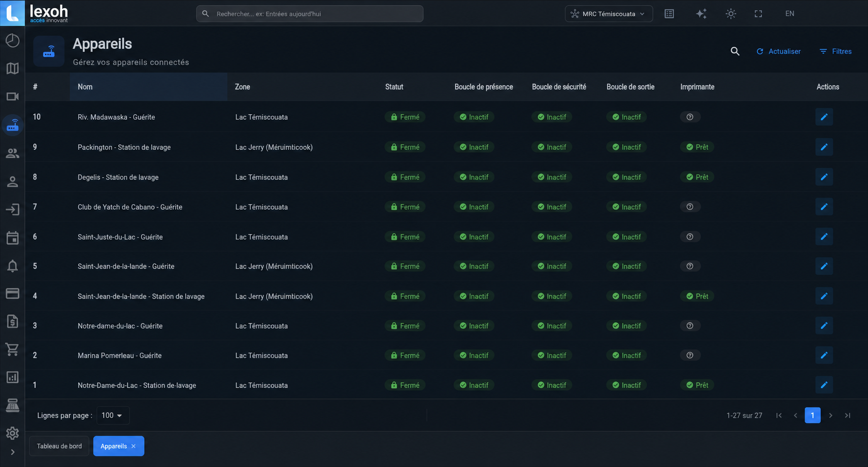
Task: Open the dashboard clock icon in sidebar
Action: coord(12,41)
